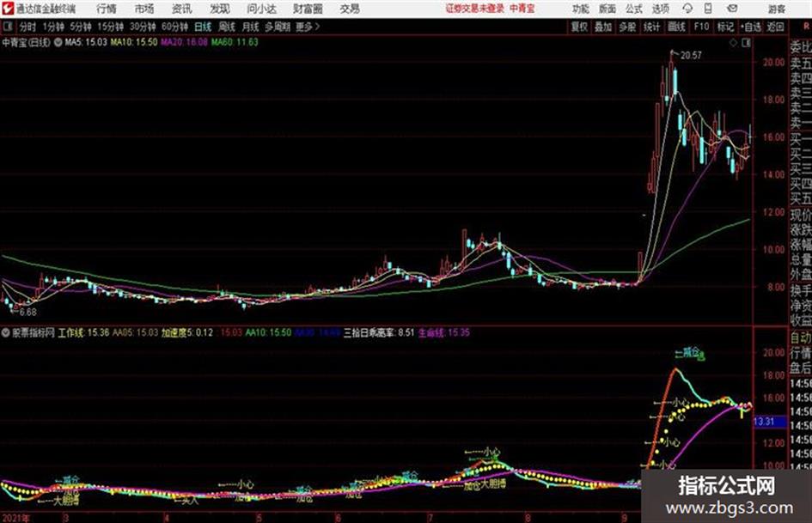The height and width of the screenshot is (523, 812).
Task: Toggle the sidebar panel icon left of 分时
Action: pos(7,27)
